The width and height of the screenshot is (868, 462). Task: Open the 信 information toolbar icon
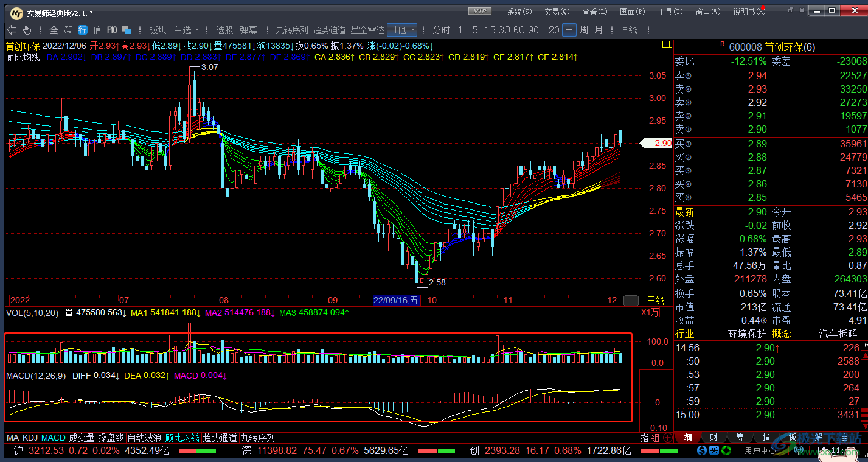(x=97, y=30)
